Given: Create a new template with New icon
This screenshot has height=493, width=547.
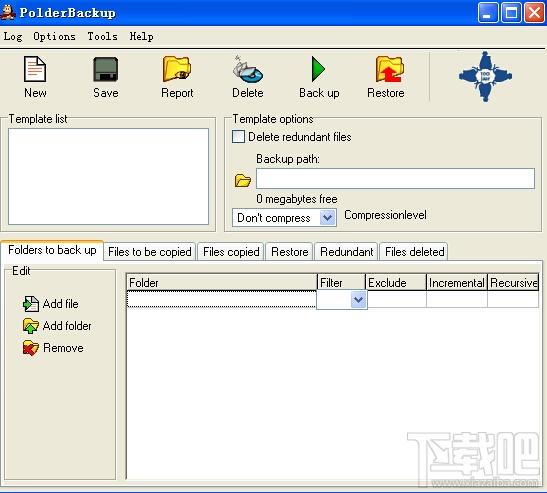Looking at the screenshot, I should 35,69.
